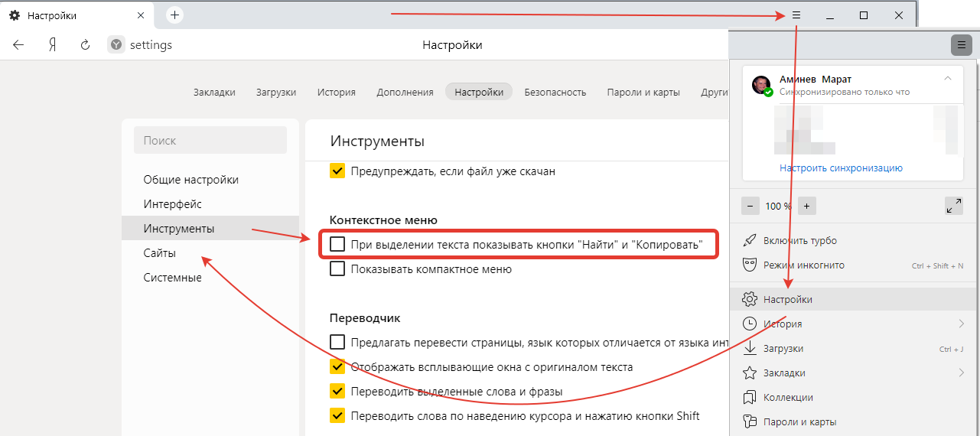Screen dimensions: 980x436
Task: Click the site info icon before settings address
Action: coord(116,45)
